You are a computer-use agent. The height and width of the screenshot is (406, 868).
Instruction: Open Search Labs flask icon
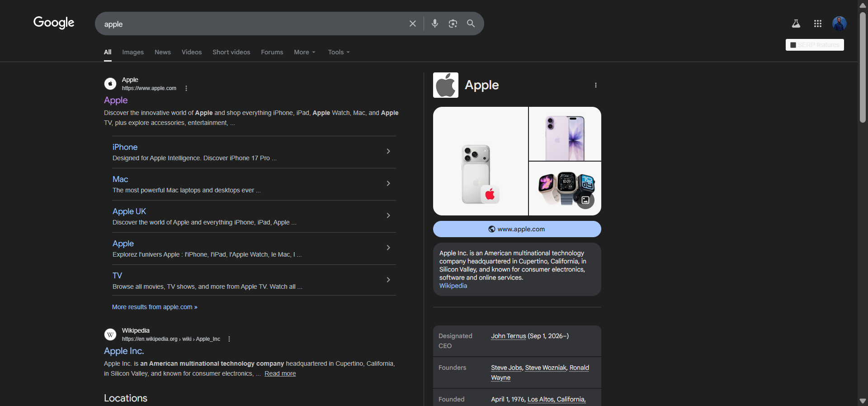[x=796, y=24]
